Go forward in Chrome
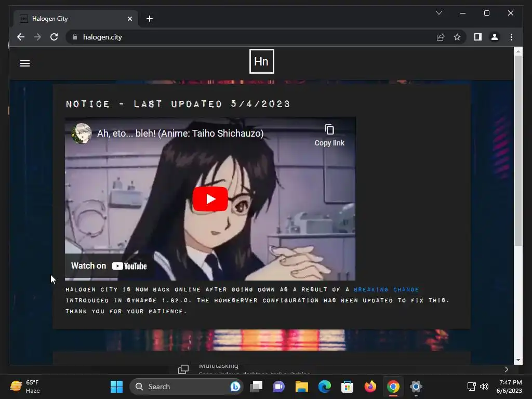The image size is (532, 399). tap(37, 37)
